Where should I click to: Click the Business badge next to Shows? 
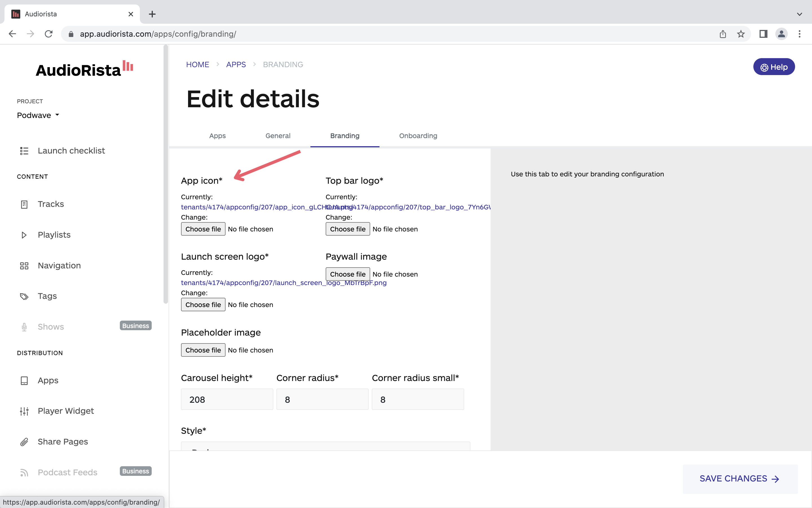point(136,326)
